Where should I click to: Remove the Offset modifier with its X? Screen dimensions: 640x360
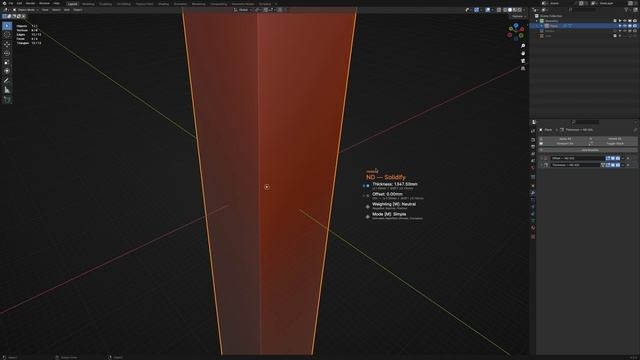tap(629, 158)
